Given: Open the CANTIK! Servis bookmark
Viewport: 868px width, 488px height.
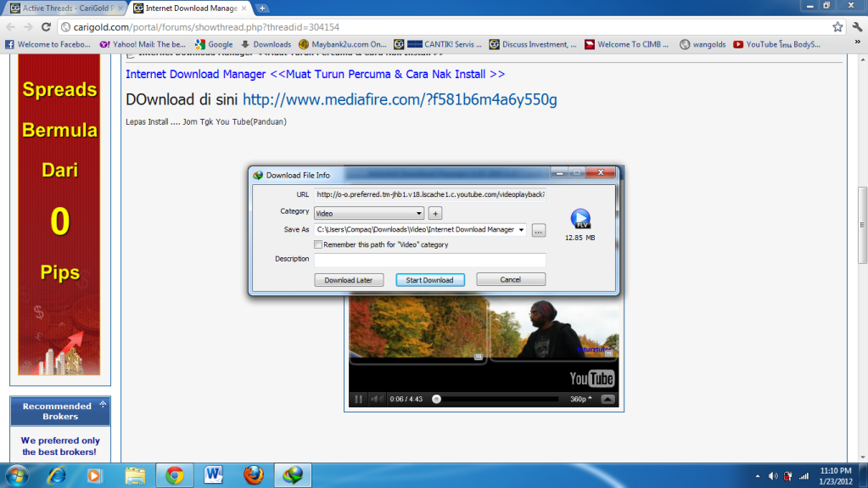Looking at the screenshot, I should (438, 44).
